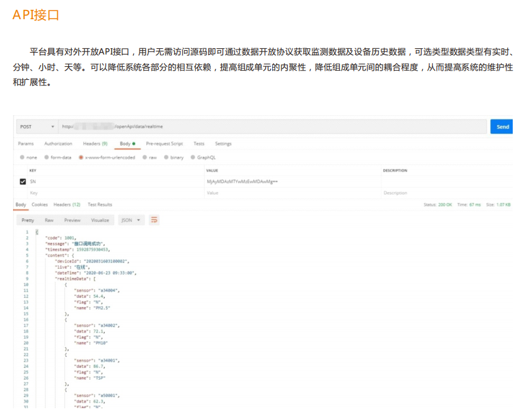Choose the raw body radio option
The height and width of the screenshot is (420, 527).
pyautogui.click(x=145, y=157)
